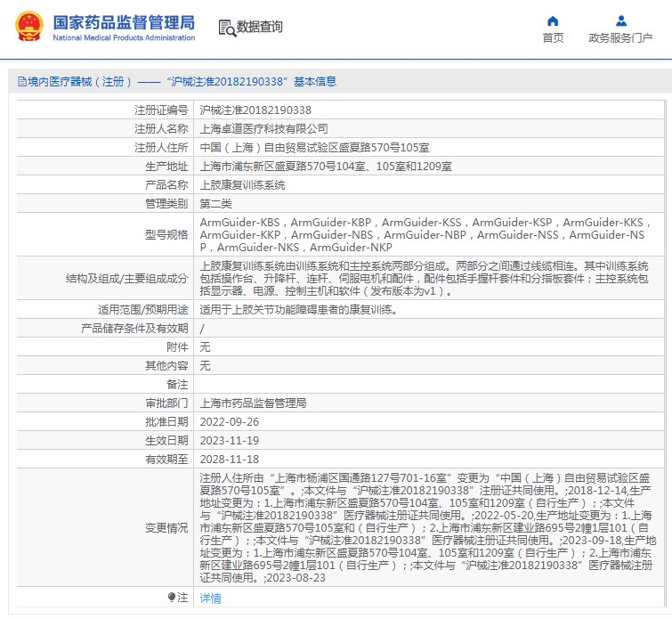Image resolution: width=672 pixels, height=619 pixels.
Task: Click effective date 2023-11-19
Action: click(230, 441)
